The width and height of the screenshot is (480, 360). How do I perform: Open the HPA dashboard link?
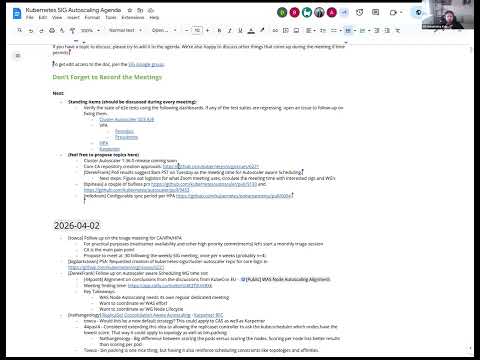pyautogui.click(x=104, y=143)
